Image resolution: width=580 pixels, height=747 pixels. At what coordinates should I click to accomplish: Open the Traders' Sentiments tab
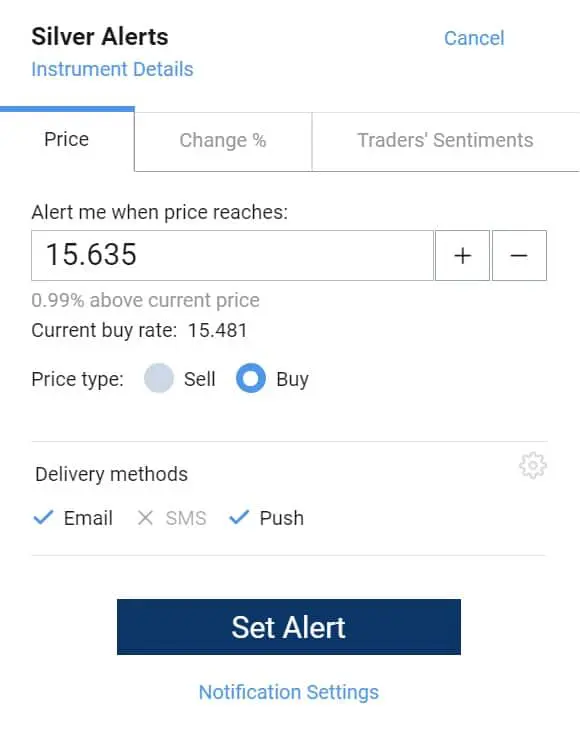click(446, 141)
